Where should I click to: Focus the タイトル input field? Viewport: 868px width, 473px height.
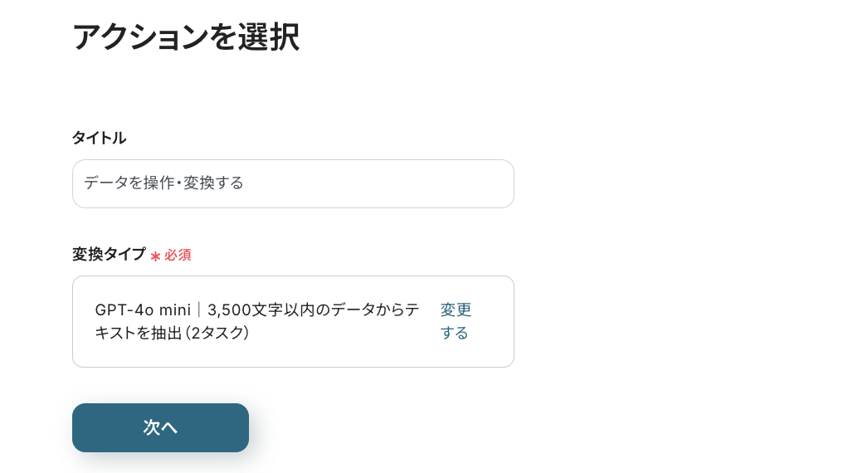pyautogui.click(x=293, y=183)
